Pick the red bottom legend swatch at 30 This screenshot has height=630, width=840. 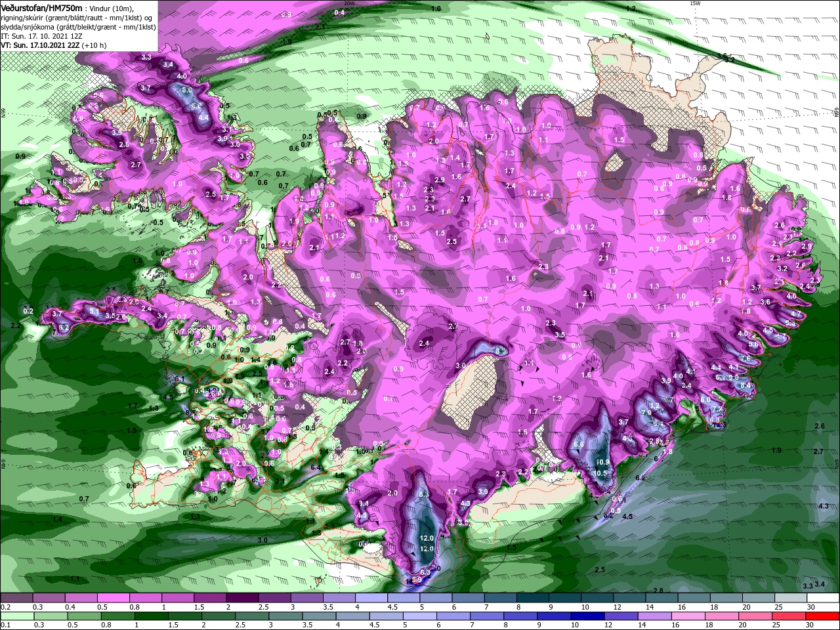click(x=824, y=616)
